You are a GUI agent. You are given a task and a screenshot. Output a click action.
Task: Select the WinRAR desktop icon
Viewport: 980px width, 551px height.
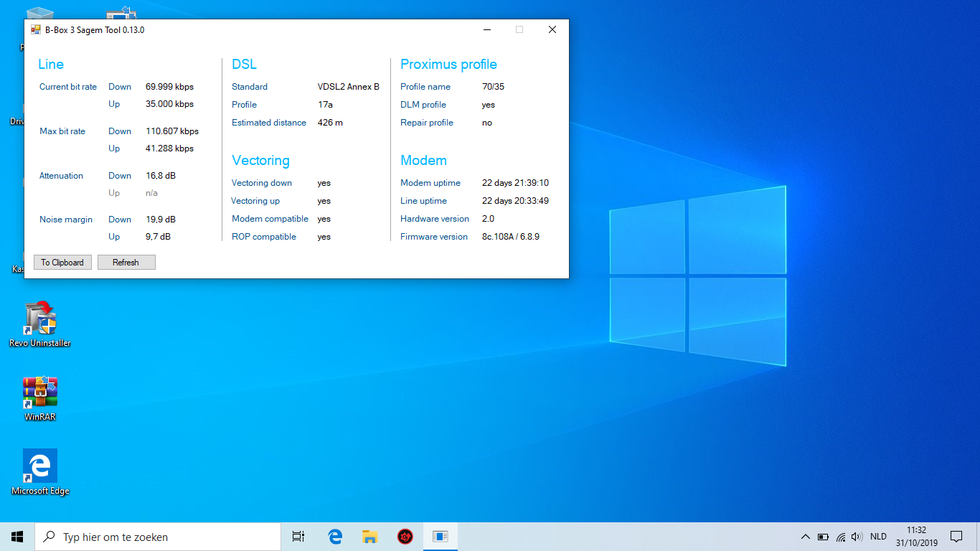[40, 393]
